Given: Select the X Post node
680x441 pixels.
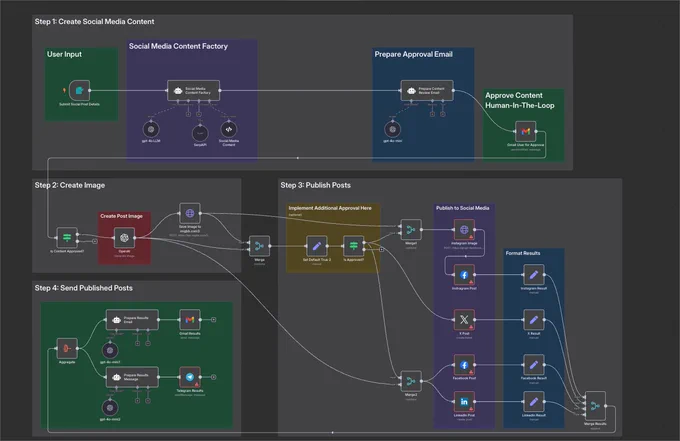Looking at the screenshot, I should click(464, 320).
